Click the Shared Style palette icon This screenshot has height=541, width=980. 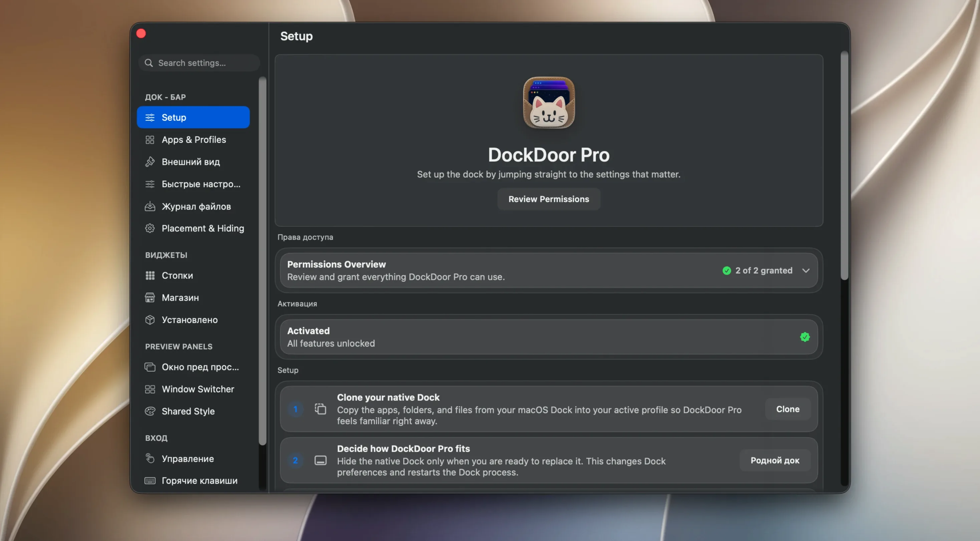(150, 411)
